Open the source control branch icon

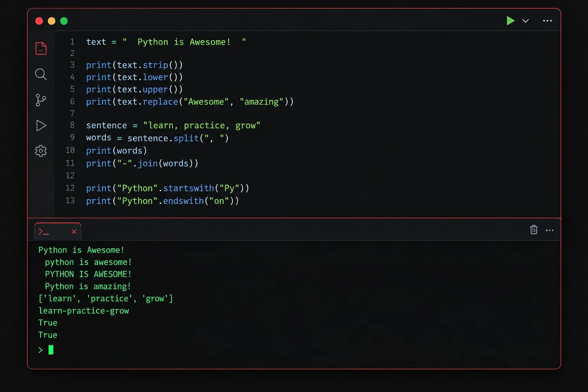(41, 100)
